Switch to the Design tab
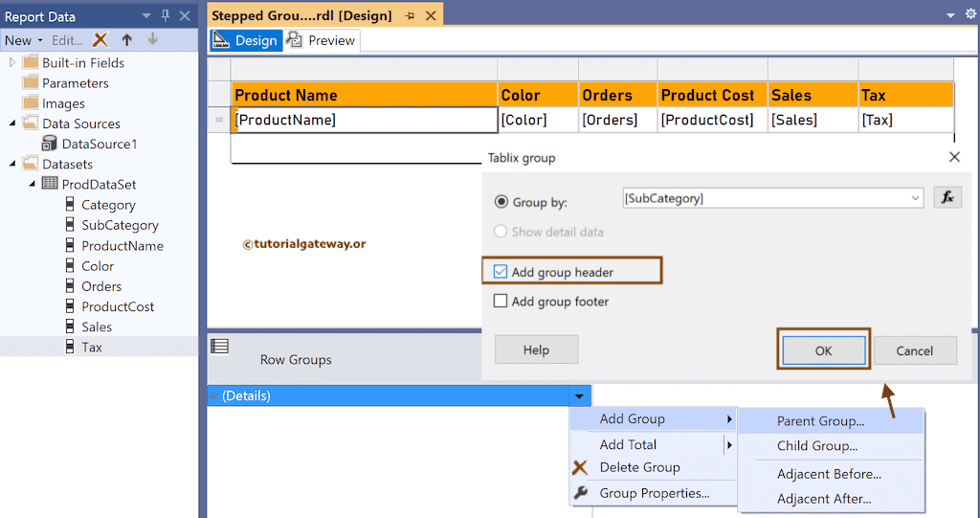 coord(246,40)
